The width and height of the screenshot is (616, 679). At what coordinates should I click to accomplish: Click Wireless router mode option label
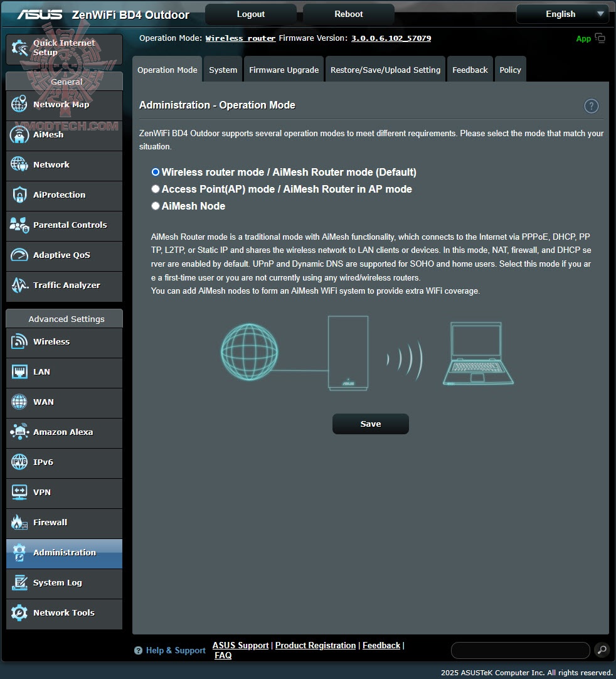(289, 172)
